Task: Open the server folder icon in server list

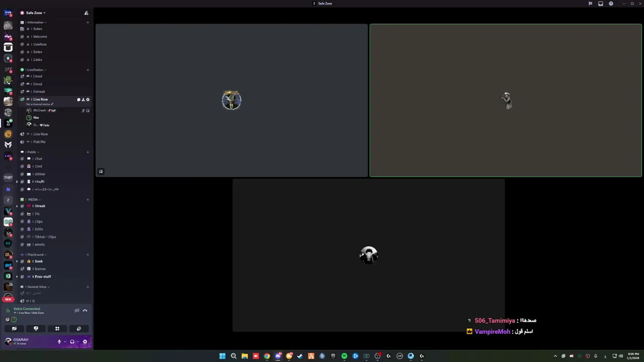Action: click(8, 189)
